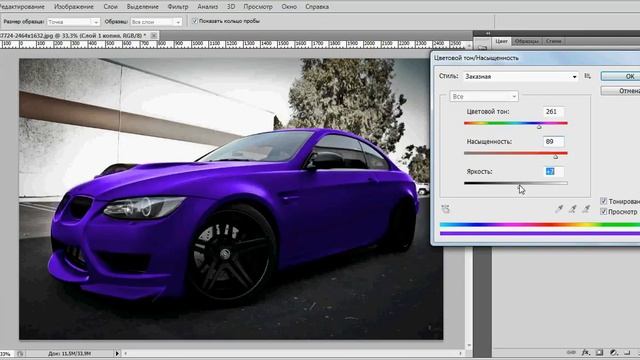Image resolution: width=640 pixels, height=360 pixels.
Task: Toggle the Тонирование checkbox
Action: pos(603,201)
